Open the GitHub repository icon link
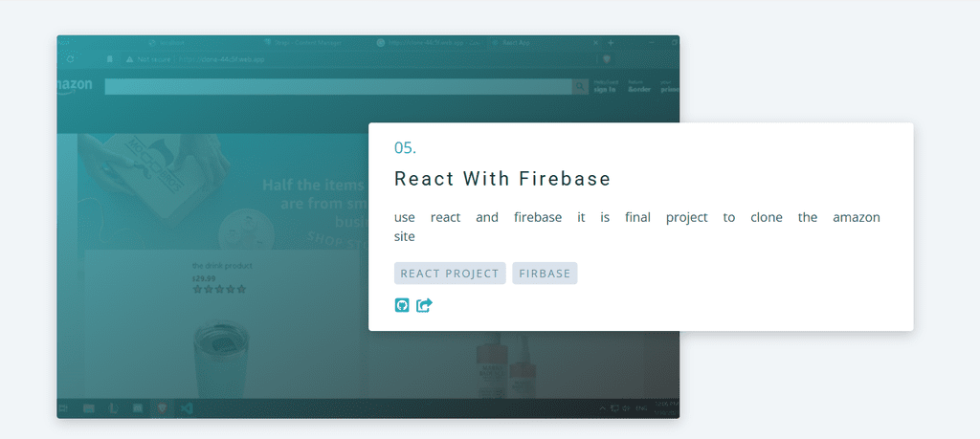The height and width of the screenshot is (439, 980). 402,305
